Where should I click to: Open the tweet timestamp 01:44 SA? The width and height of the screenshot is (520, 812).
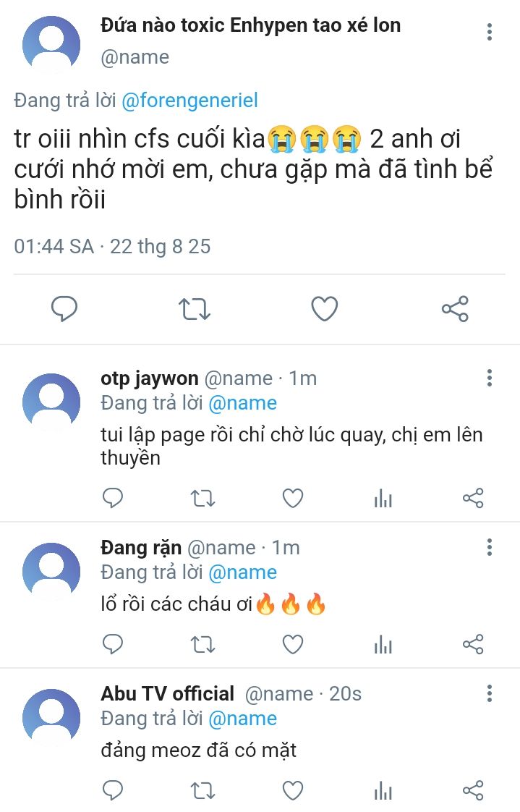(x=54, y=247)
